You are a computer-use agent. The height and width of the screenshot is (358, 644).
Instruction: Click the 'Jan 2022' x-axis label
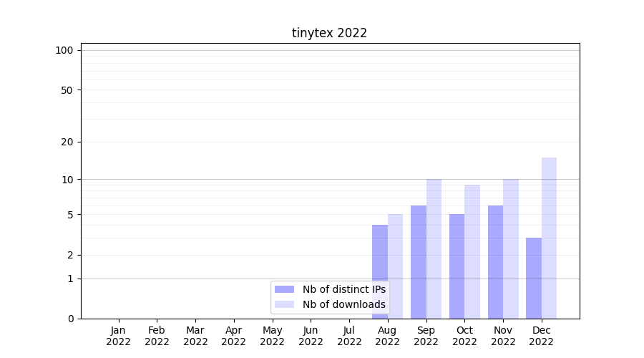(x=118, y=336)
